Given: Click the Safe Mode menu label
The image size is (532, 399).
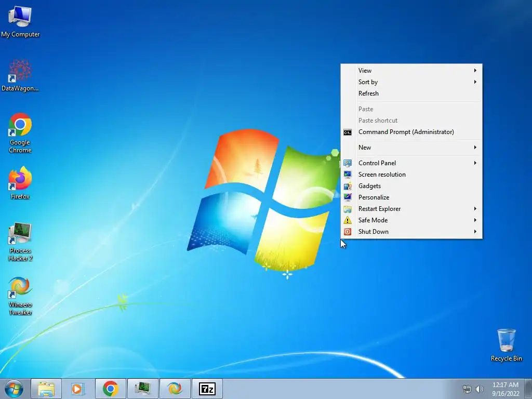Looking at the screenshot, I should [373, 220].
